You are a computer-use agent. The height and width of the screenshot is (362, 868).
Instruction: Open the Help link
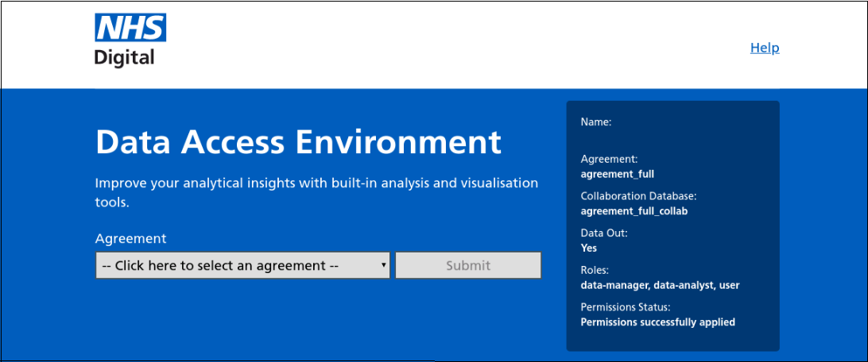(x=765, y=48)
